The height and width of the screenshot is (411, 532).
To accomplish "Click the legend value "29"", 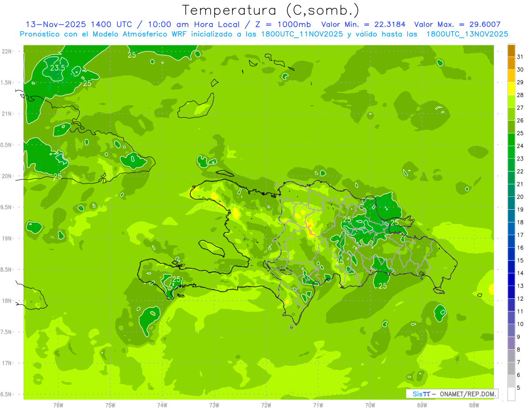I will point(520,82).
